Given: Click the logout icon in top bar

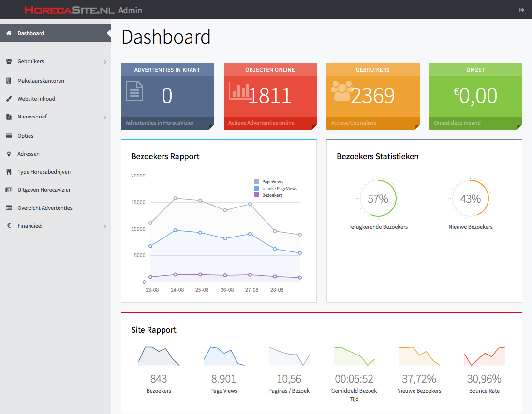Looking at the screenshot, I should coord(522,10).
